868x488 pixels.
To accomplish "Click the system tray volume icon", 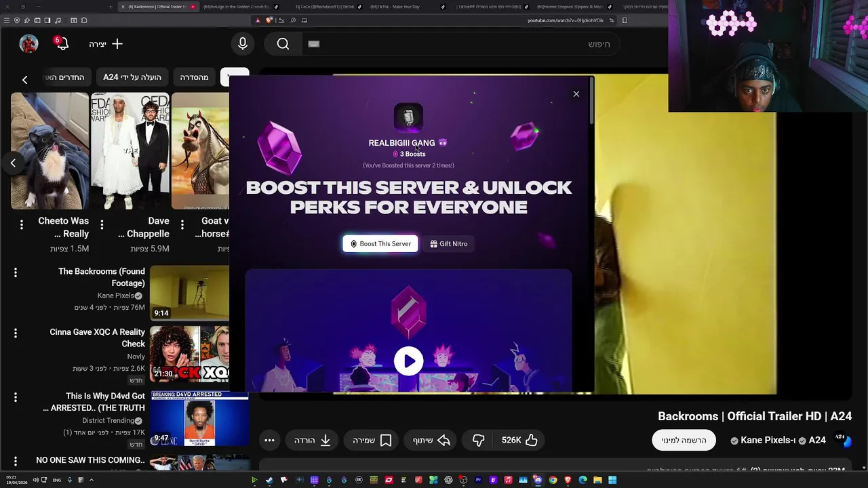I will pos(35,480).
